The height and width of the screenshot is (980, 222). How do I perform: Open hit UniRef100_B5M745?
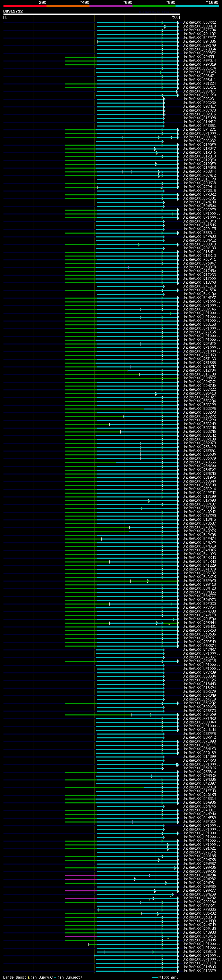(x=199, y=806)
